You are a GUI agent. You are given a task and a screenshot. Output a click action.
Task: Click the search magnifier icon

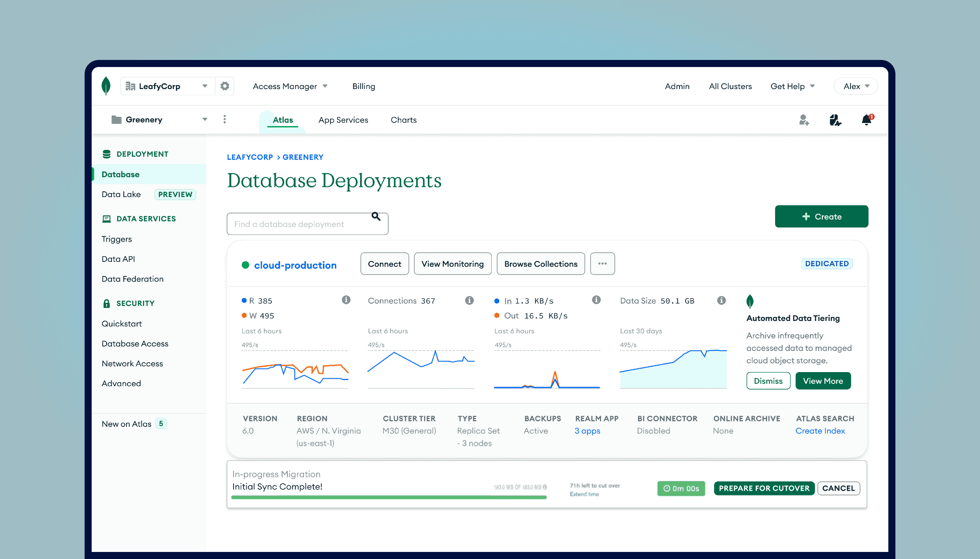click(376, 216)
